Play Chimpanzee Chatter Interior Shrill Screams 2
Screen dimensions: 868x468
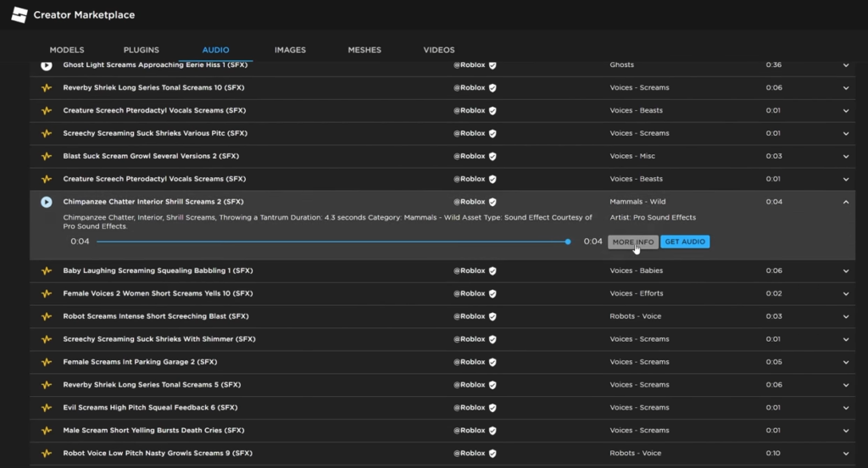pos(47,202)
